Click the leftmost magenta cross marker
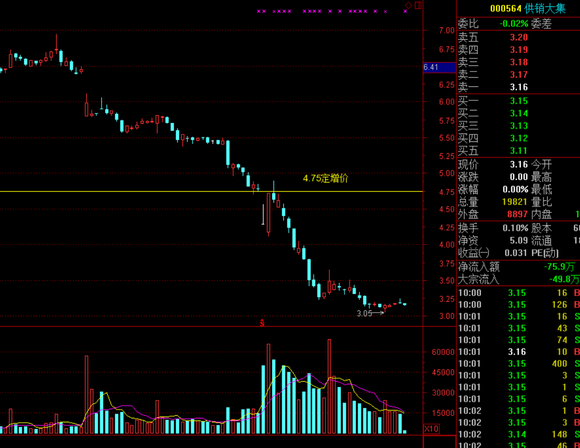This screenshot has width=580, height=448. (x=259, y=11)
